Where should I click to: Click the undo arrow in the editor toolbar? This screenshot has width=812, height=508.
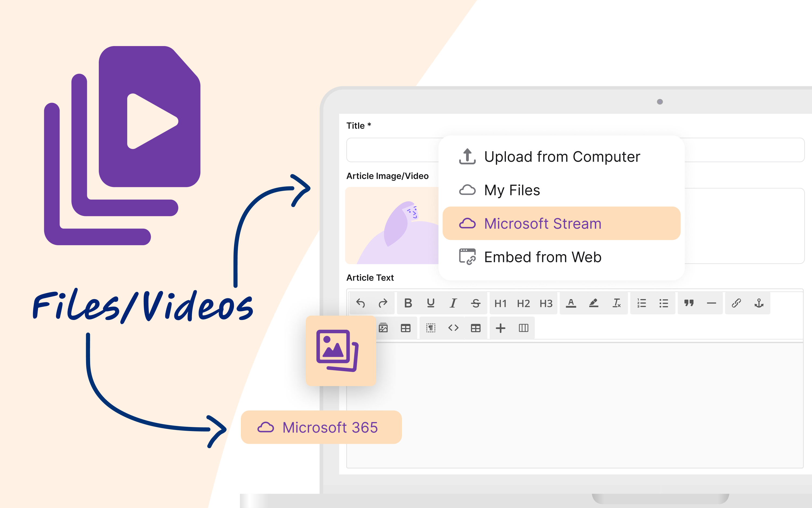click(x=360, y=303)
